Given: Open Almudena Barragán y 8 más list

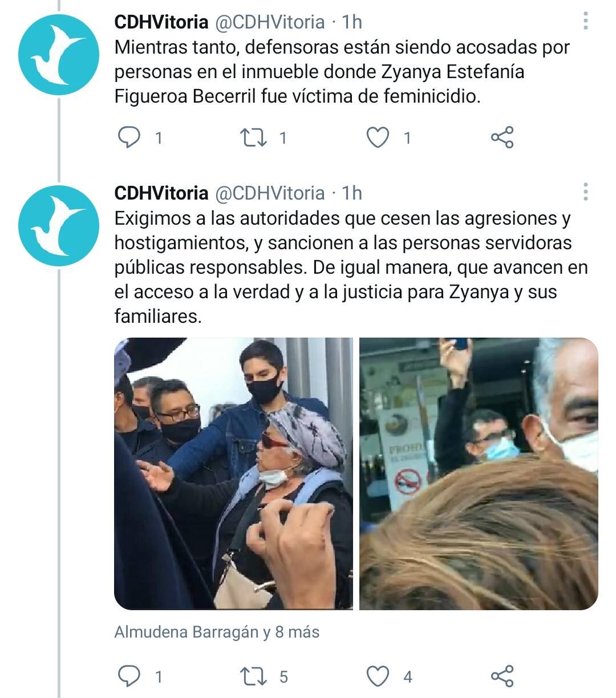Looking at the screenshot, I should pyautogui.click(x=217, y=632).
